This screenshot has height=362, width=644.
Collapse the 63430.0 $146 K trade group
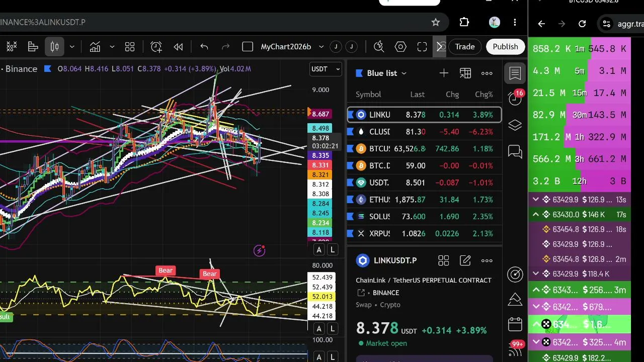[x=536, y=215]
